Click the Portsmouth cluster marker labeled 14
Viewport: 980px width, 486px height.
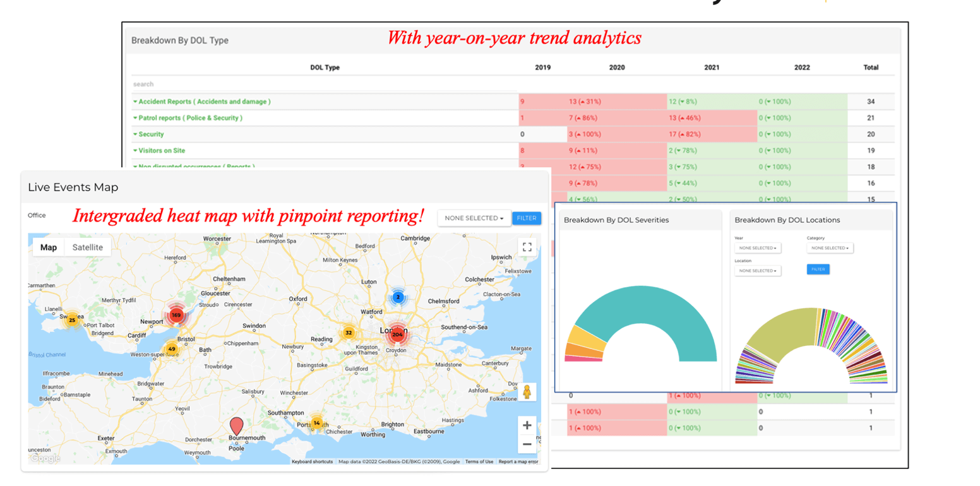pos(317,423)
